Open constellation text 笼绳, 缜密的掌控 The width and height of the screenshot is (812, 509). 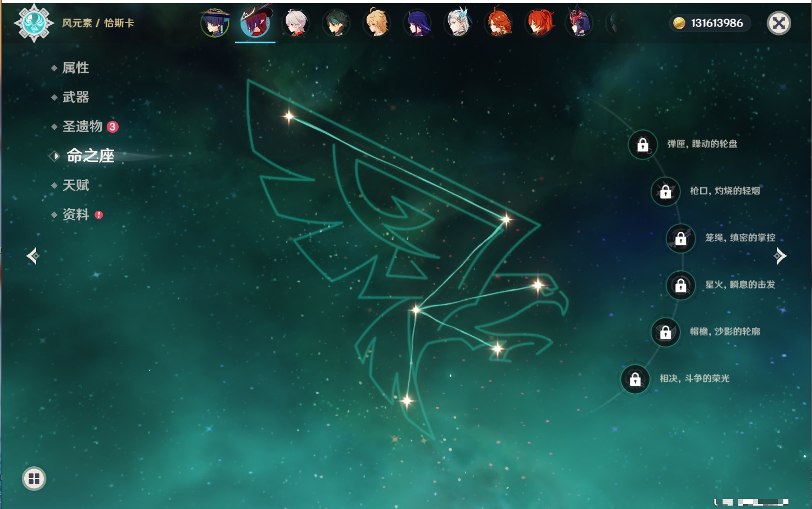click(740, 237)
